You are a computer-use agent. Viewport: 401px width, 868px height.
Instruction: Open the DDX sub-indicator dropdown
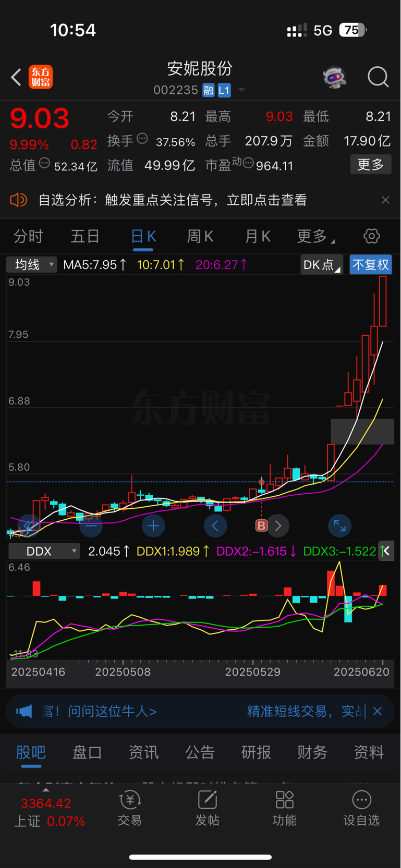coord(44,552)
